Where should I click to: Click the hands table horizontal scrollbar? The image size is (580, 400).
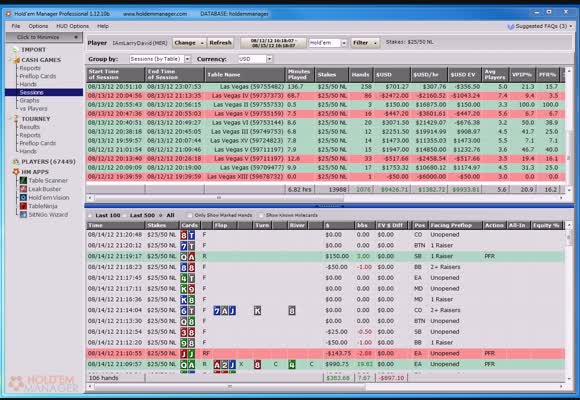(229, 387)
